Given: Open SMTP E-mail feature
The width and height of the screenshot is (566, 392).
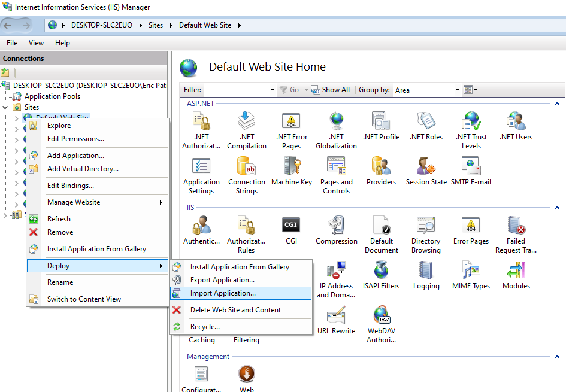Looking at the screenshot, I should point(471,171).
